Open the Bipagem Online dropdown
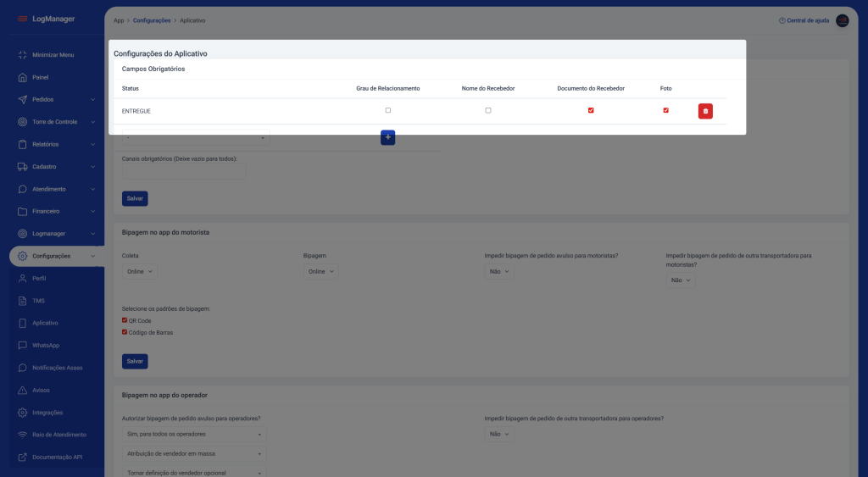 (x=321, y=271)
